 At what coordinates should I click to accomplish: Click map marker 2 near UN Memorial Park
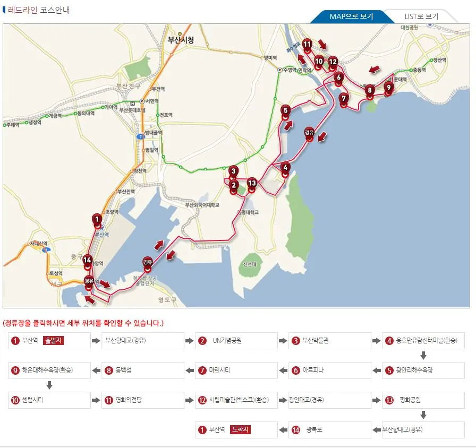[233, 187]
